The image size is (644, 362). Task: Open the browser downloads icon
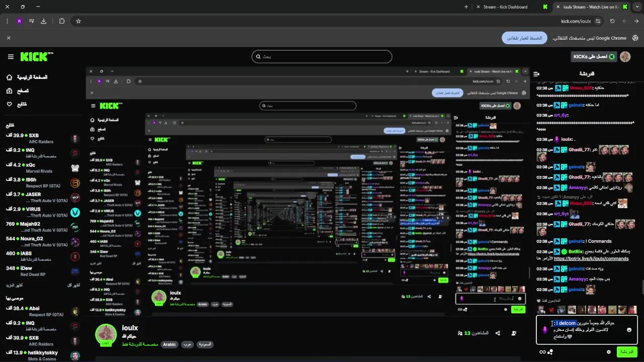click(43, 21)
